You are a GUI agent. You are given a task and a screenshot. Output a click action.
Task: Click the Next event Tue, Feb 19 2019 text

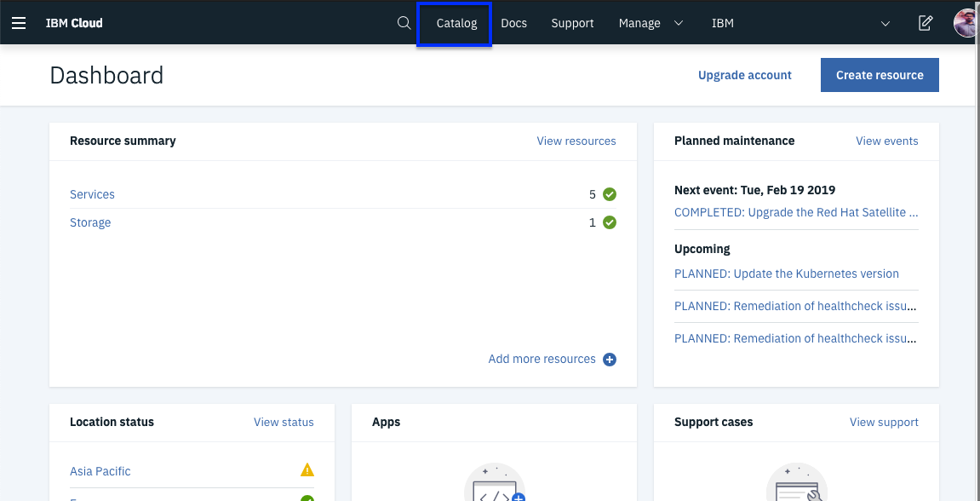pyautogui.click(x=755, y=190)
